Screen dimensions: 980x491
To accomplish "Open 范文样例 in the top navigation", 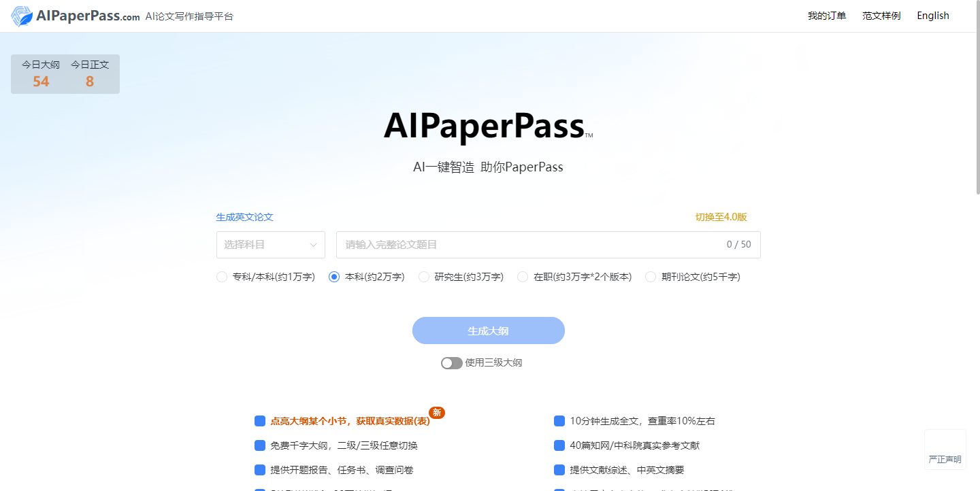I will 881,16.
